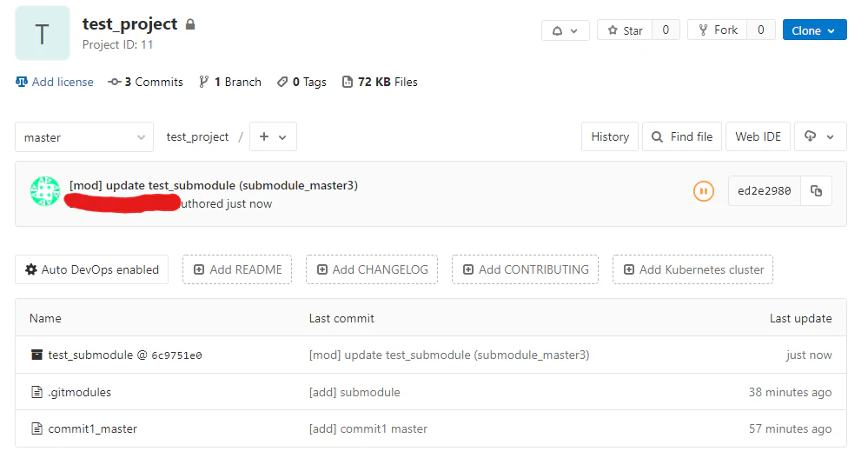Image resolution: width=868 pixels, height=458 pixels.
Task: Click the file size icon beside 72 KB Files
Action: pos(347,82)
